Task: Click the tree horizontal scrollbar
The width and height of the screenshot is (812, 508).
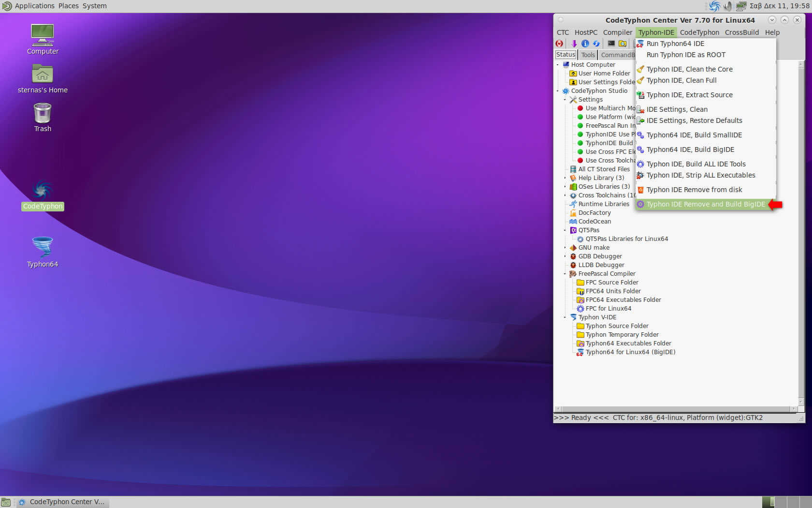Action: coord(676,409)
